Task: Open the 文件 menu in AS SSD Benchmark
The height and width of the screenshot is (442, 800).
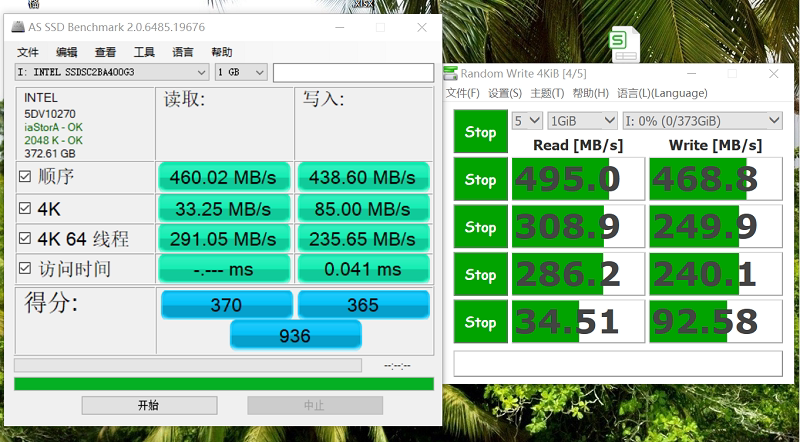Action: pyautogui.click(x=28, y=52)
